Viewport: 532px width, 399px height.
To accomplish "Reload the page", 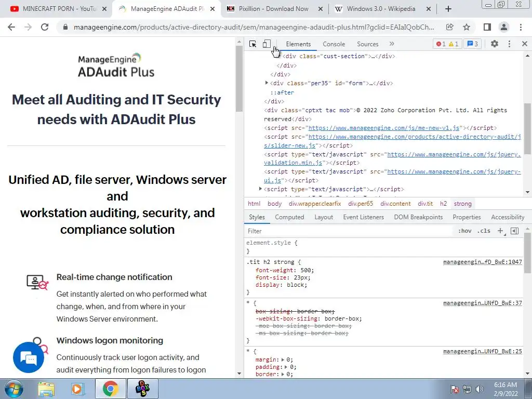I will tap(45, 27).
